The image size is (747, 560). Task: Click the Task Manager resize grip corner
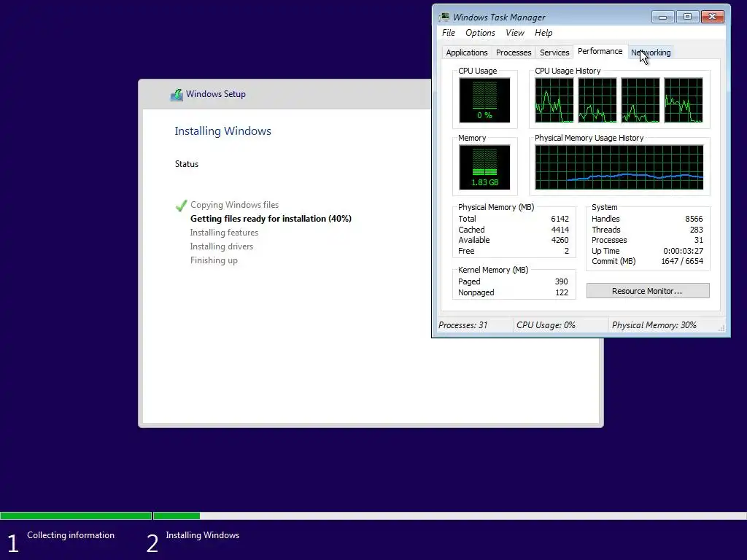click(721, 329)
